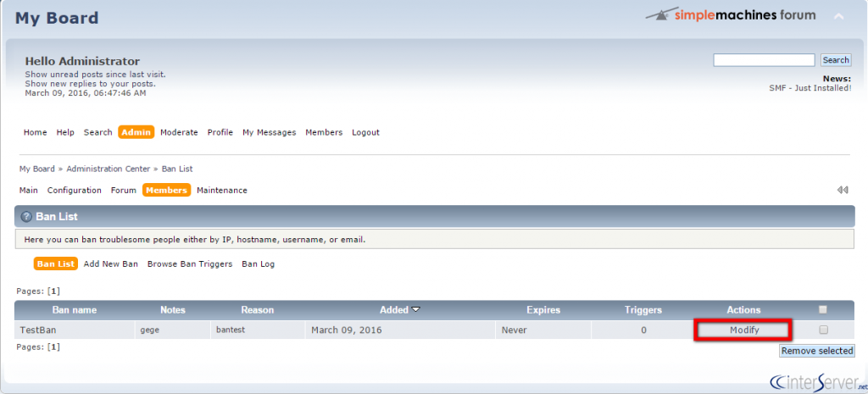868x394 pixels.
Task: Follow the My Board breadcrumb link
Action: pyautogui.click(x=37, y=169)
